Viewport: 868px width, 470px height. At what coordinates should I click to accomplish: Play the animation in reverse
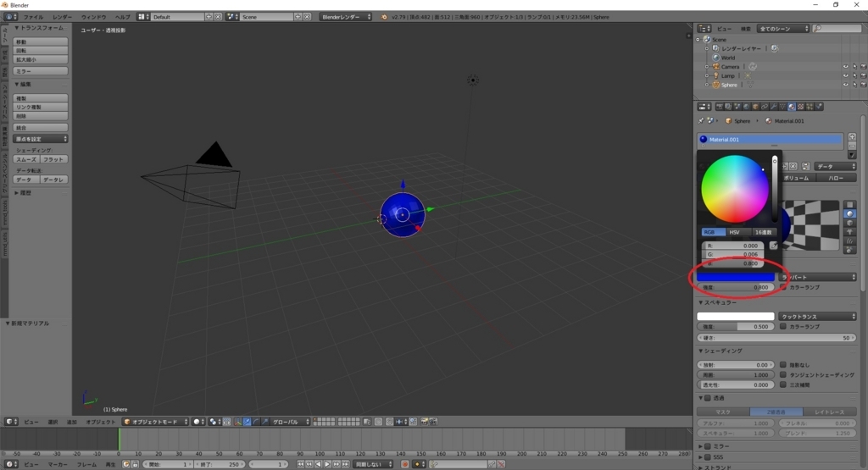pos(319,464)
